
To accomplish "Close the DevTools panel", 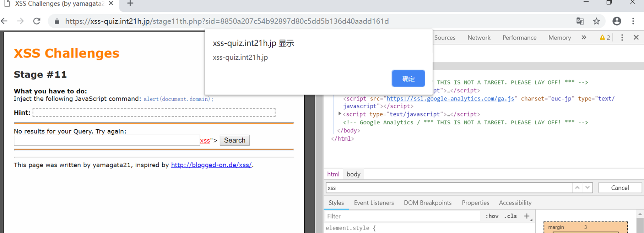I will [x=636, y=37].
